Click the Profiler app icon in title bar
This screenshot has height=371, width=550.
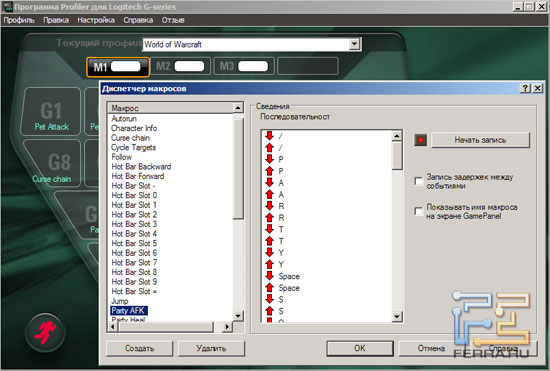coord(7,6)
